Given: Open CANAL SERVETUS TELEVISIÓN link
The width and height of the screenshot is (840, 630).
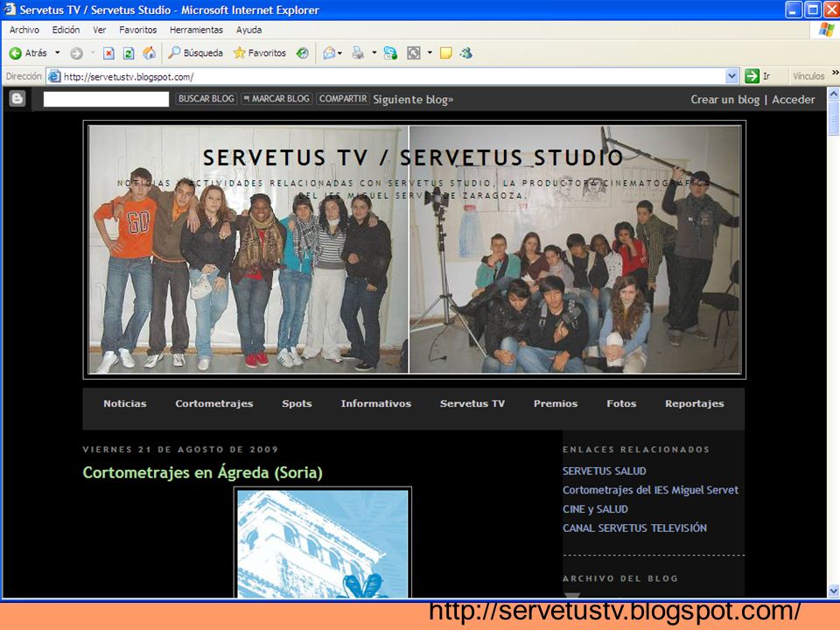Looking at the screenshot, I should click(x=635, y=528).
